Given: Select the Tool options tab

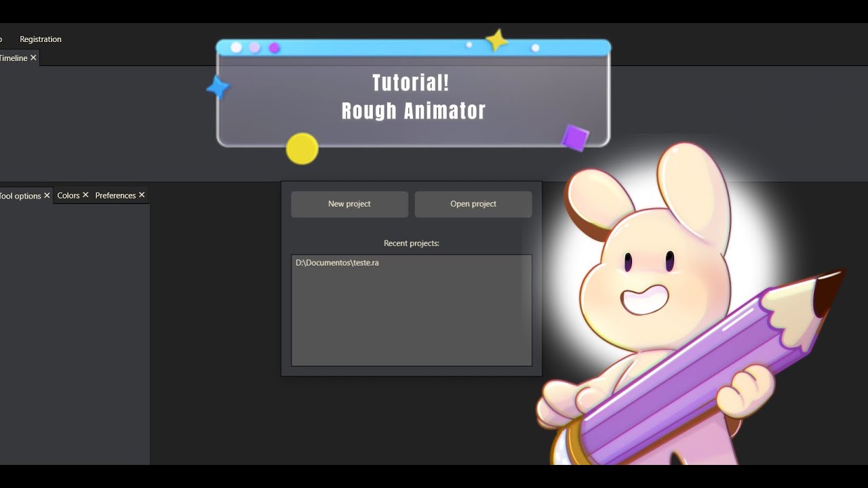Looking at the screenshot, I should point(20,196).
